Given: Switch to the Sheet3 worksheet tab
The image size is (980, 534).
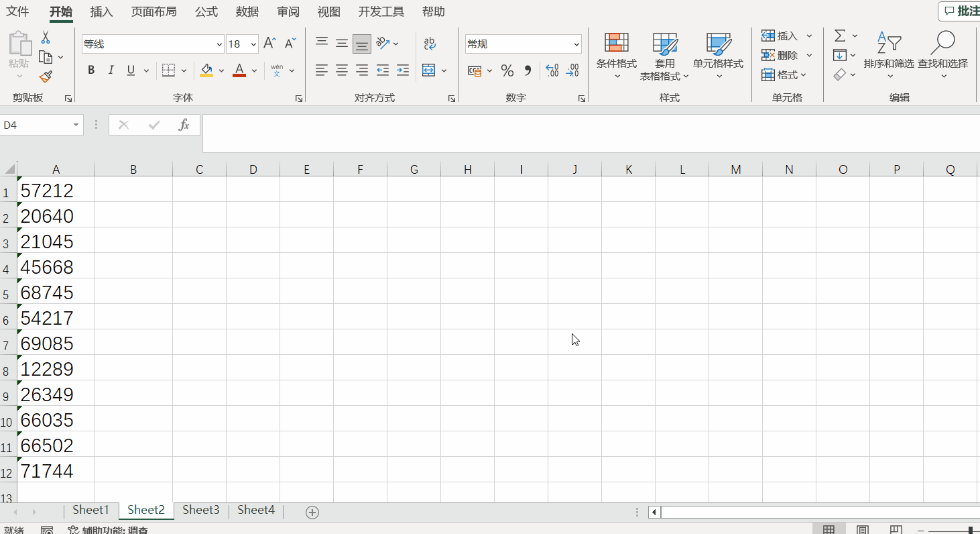Looking at the screenshot, I should click(201, 510).
